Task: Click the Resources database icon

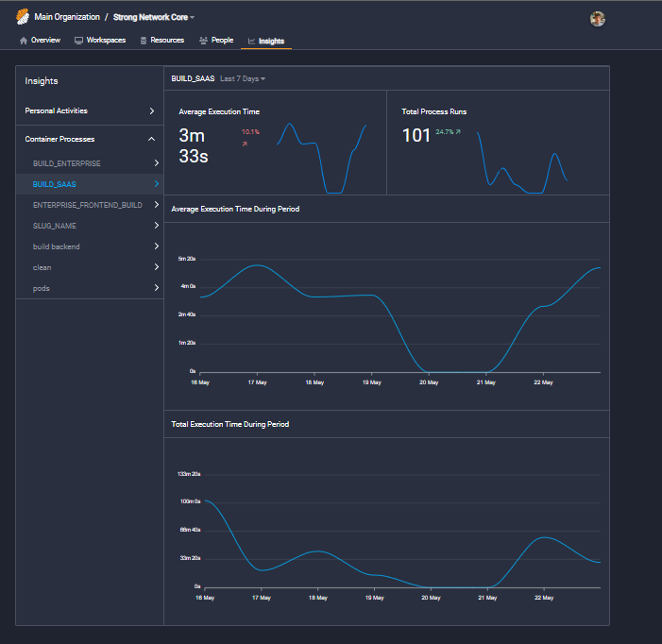Action: click(x=144, y=41)
